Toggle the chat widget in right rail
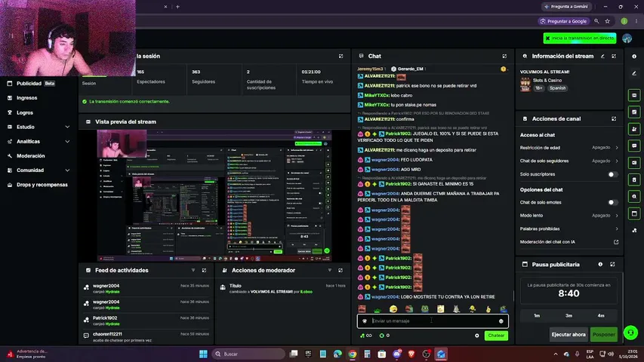644x362 pixels. click(x=634, y=146)
